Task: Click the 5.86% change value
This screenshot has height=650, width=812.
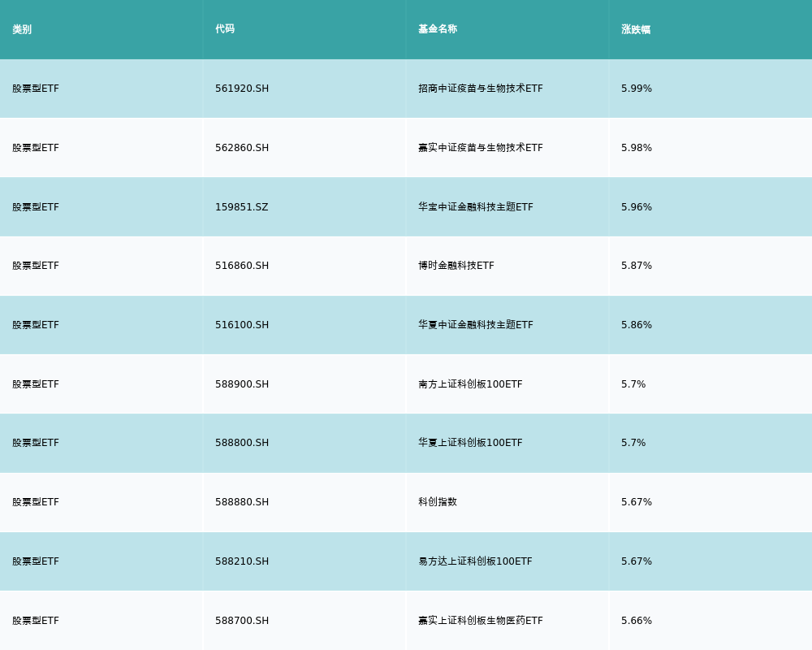Action: (x=637, y=325)
